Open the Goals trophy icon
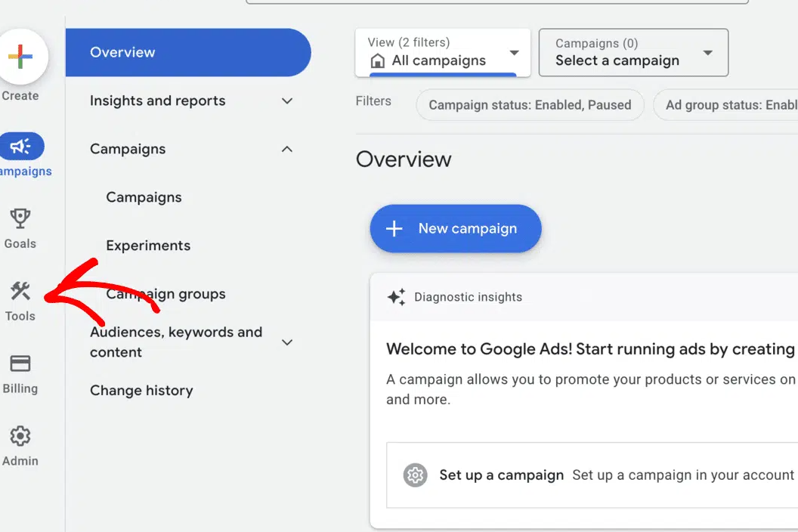 point(20,218)
